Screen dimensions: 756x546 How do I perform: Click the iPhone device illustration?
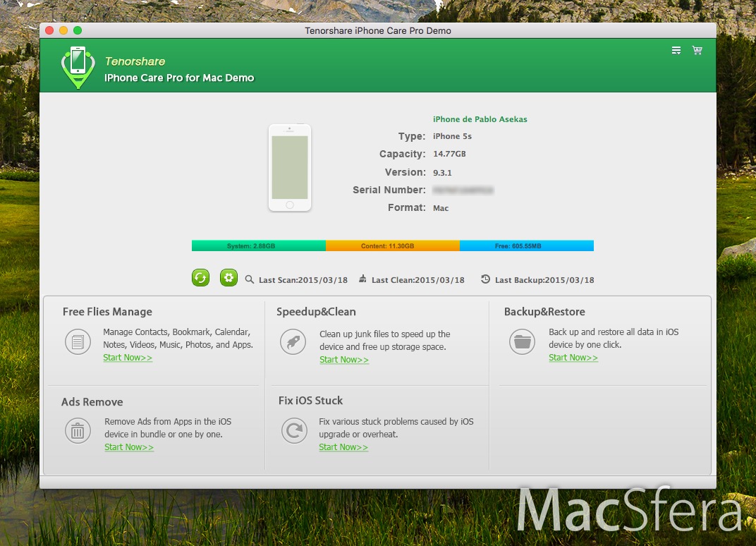click(x=290, y=168)
